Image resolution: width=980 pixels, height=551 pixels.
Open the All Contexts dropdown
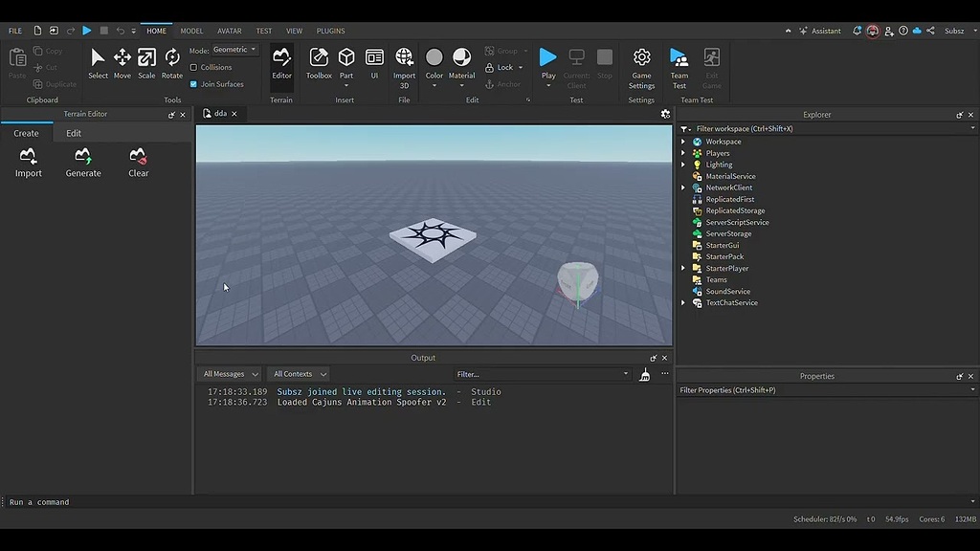tap(300, 374)
